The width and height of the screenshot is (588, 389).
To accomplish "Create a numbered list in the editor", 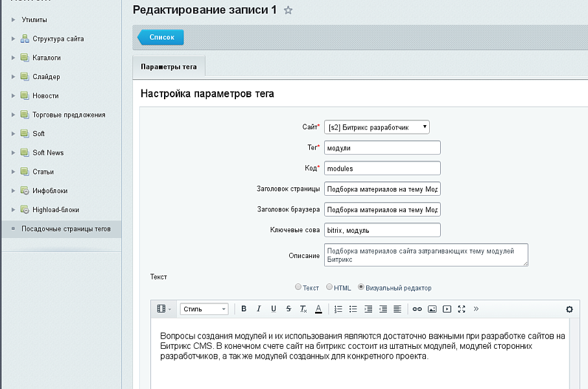I will (336, 309).
